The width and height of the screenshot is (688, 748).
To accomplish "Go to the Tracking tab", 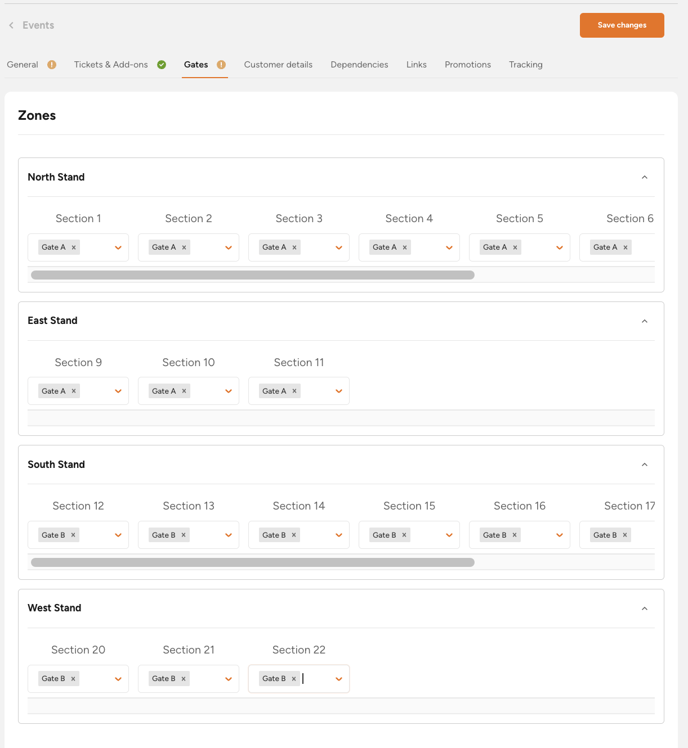I will pos(525,65).
